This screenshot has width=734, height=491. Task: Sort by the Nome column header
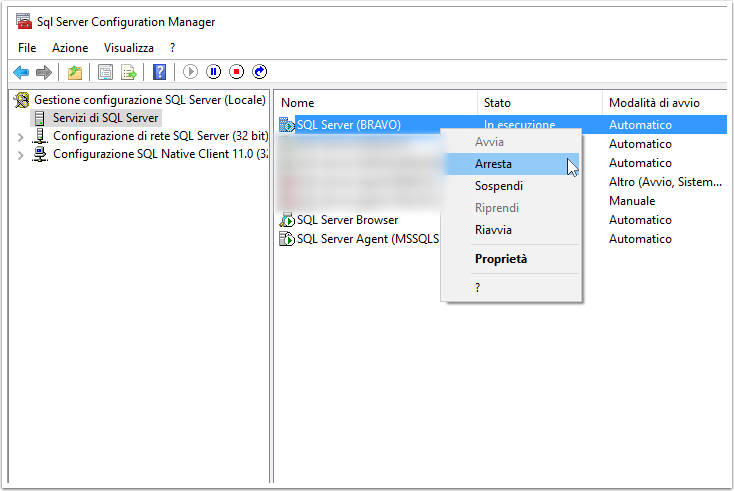pos(376,103)
